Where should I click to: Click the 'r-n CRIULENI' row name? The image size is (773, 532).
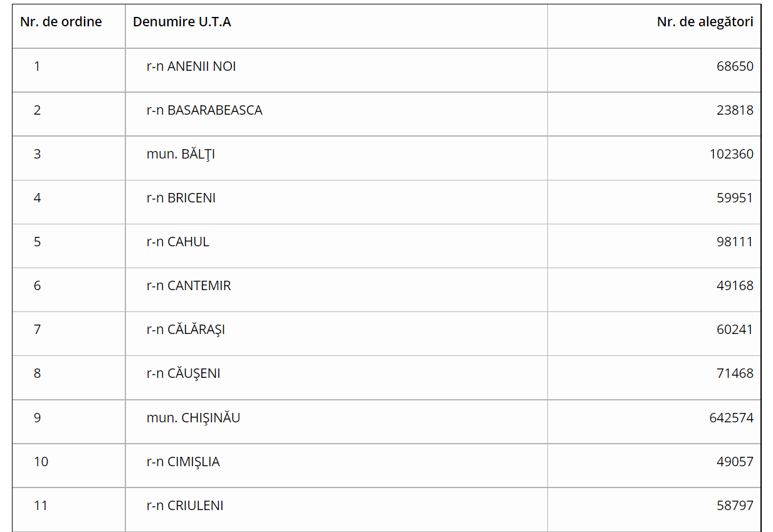[185, 506]
